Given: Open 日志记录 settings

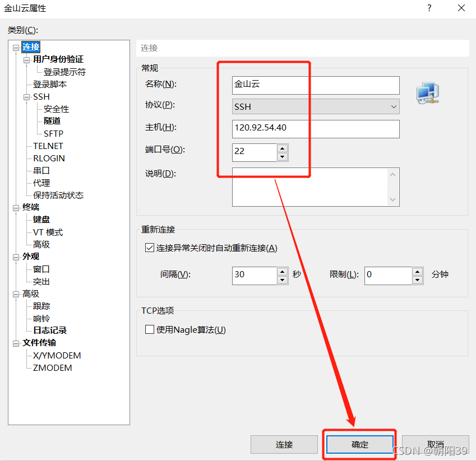Looking at the screenshot, I should pos(50,330).
